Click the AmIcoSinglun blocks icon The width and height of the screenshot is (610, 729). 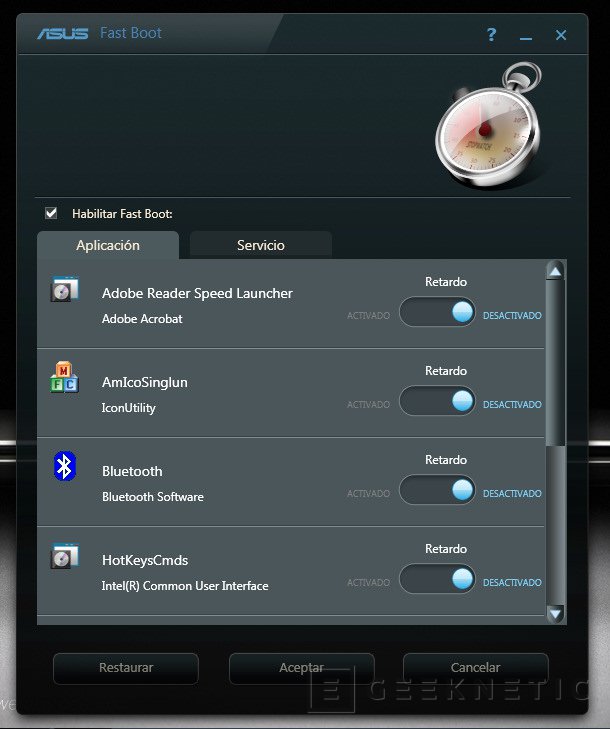pos(65,377)
